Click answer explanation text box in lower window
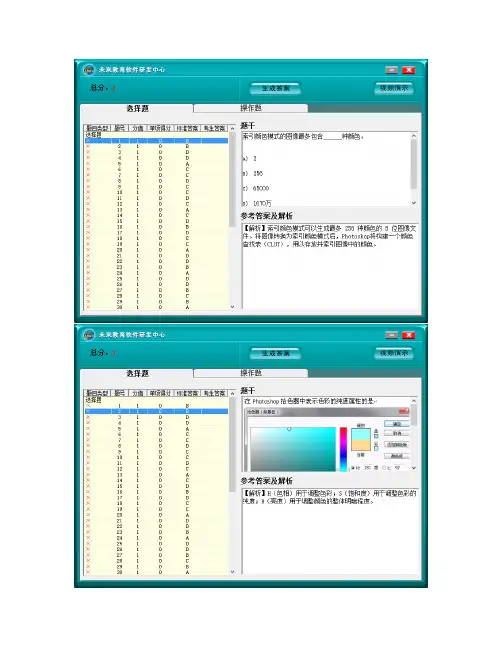Image resolution: width=502 pixels, height=649 pixels. click(330, 531)
